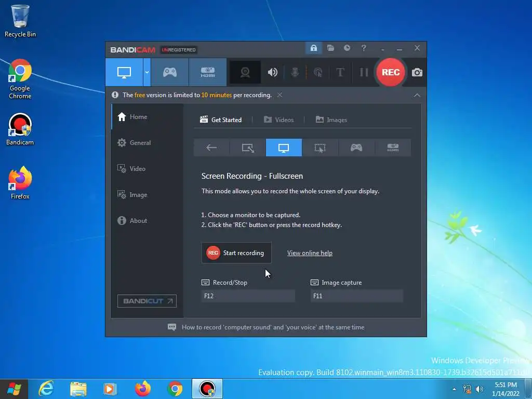
Task: Click the keyboard icon beside Record/Stop
Action: pyautogui.click(x=205, y=282)
